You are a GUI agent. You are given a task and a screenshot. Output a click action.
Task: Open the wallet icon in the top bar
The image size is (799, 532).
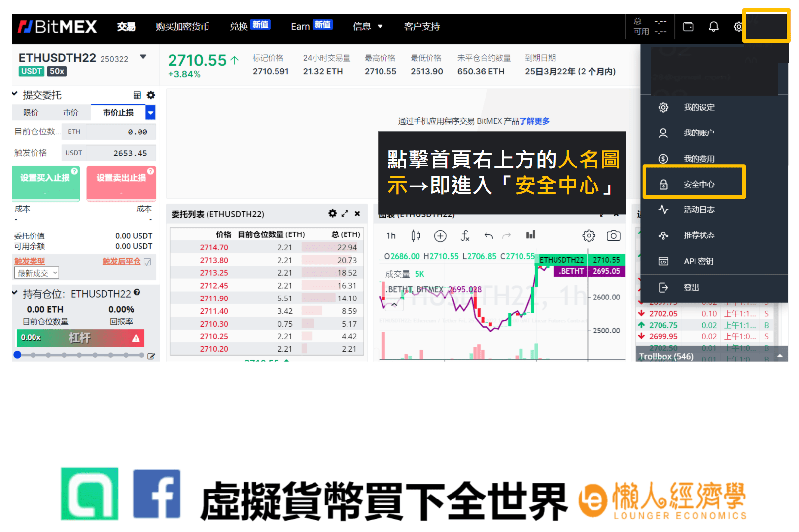click(688, 27)
